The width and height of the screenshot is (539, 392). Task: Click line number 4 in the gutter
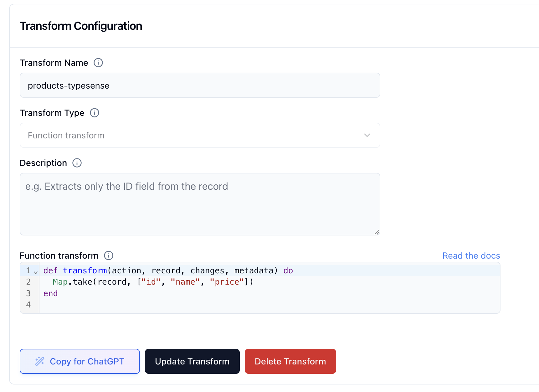click(x=28, y=304)
